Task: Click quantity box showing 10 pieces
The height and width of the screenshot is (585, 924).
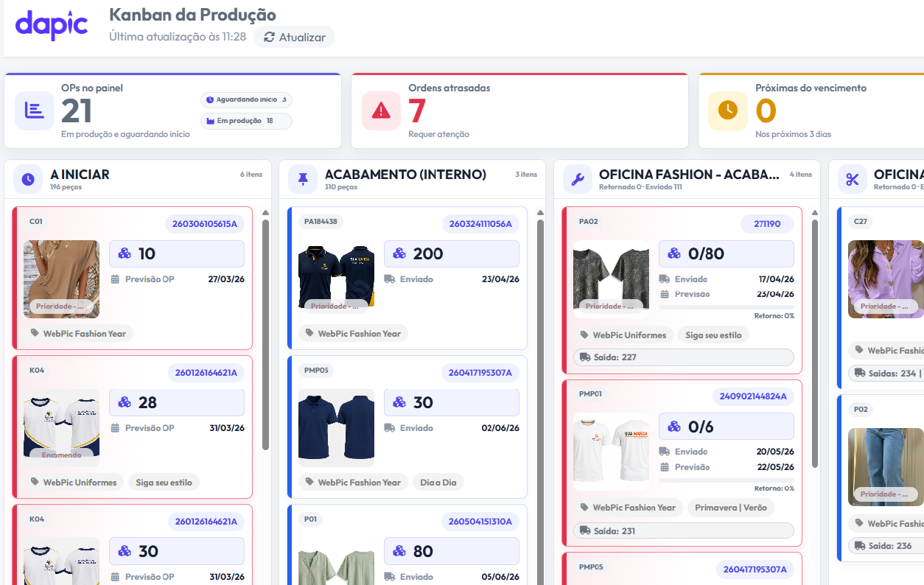Action: 177,253
